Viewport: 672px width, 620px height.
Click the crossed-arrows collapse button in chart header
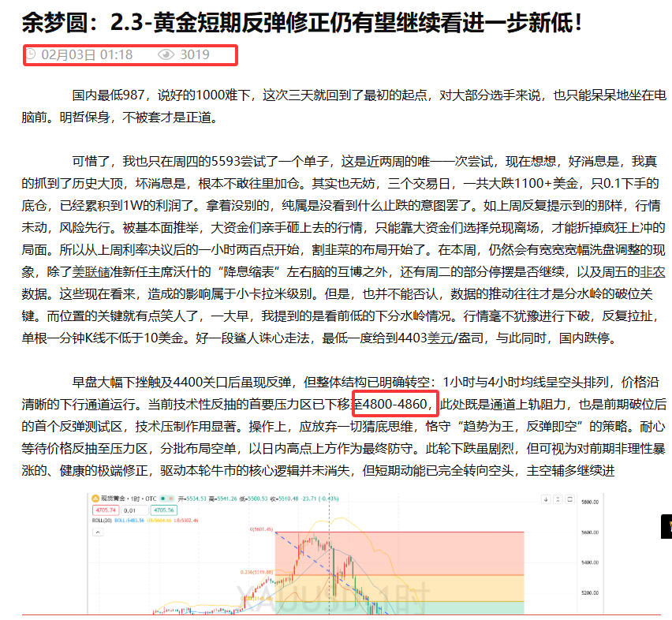tap(558, 499)
